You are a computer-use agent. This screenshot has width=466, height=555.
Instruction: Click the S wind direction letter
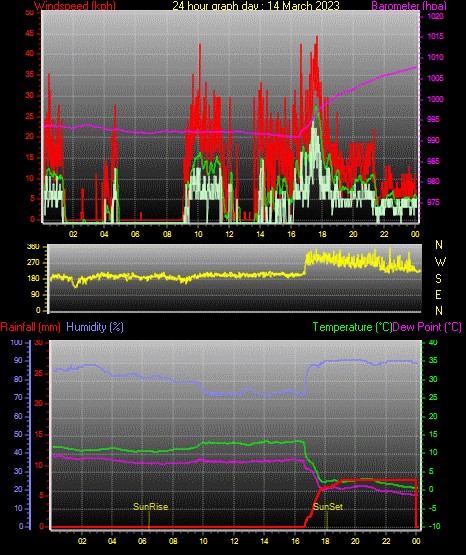click(x=438, y=279)
